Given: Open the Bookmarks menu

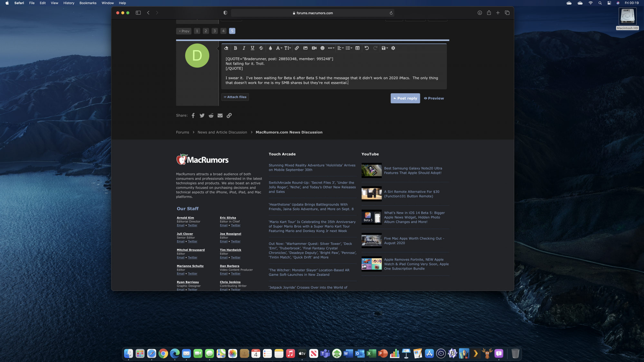Looking at the screenshot, I should (88, 3).
